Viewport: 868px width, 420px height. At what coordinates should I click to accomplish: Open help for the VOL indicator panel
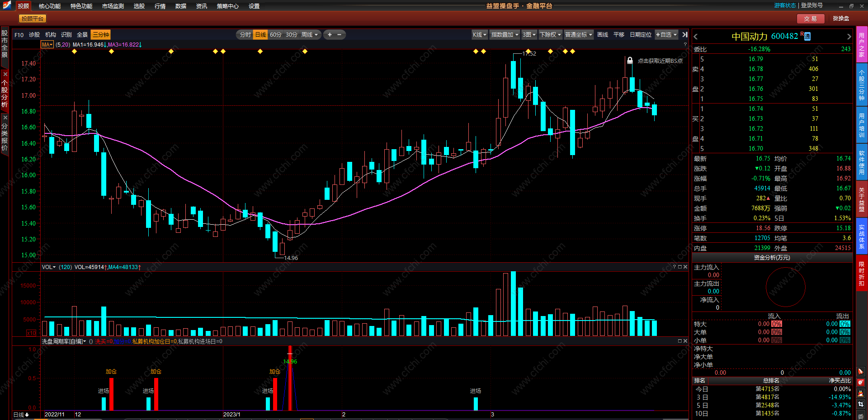pos(675,267)
